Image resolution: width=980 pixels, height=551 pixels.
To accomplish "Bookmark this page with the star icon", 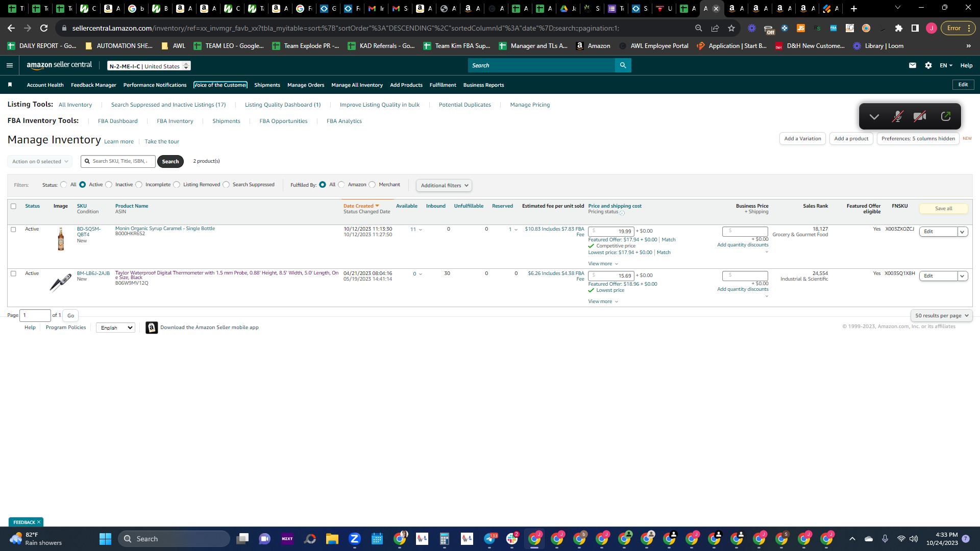I will coord(731,28).
